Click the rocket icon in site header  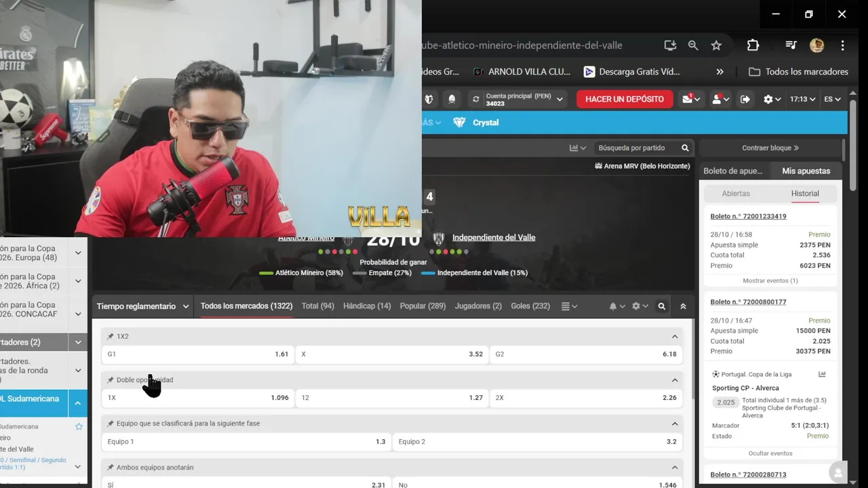click(x=452, y=99)
